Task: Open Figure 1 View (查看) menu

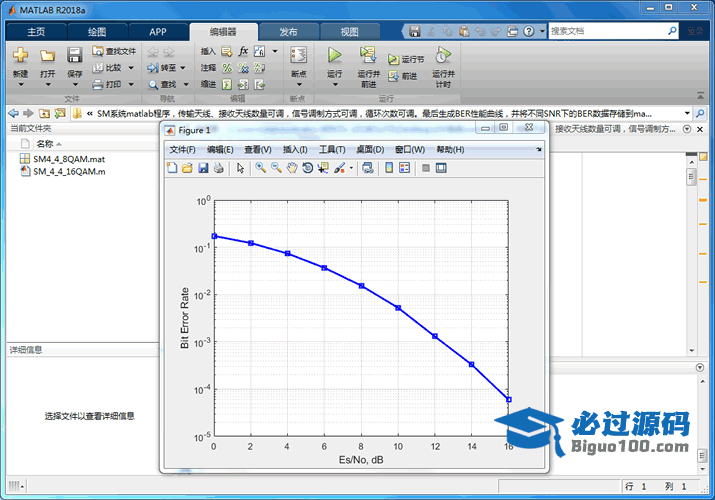Action: [258, 149]
